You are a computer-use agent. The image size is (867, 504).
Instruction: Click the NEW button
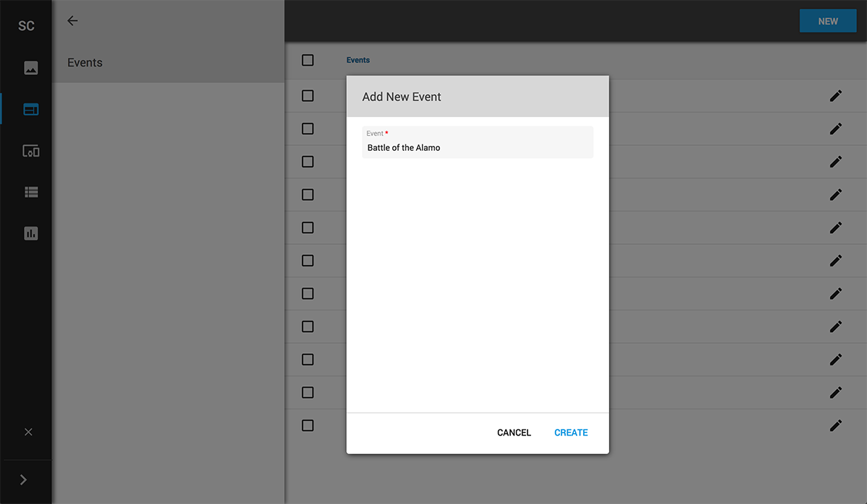(x=828, y=21)
